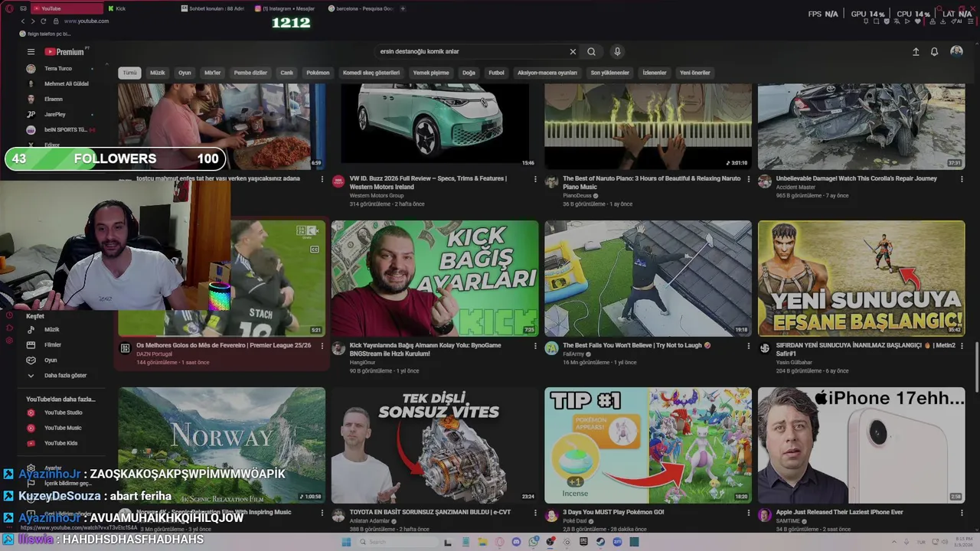Screen dimensions: 980x551
Task: Select the Komedi skeç gösterileri chip
Action: coord(371,73)
